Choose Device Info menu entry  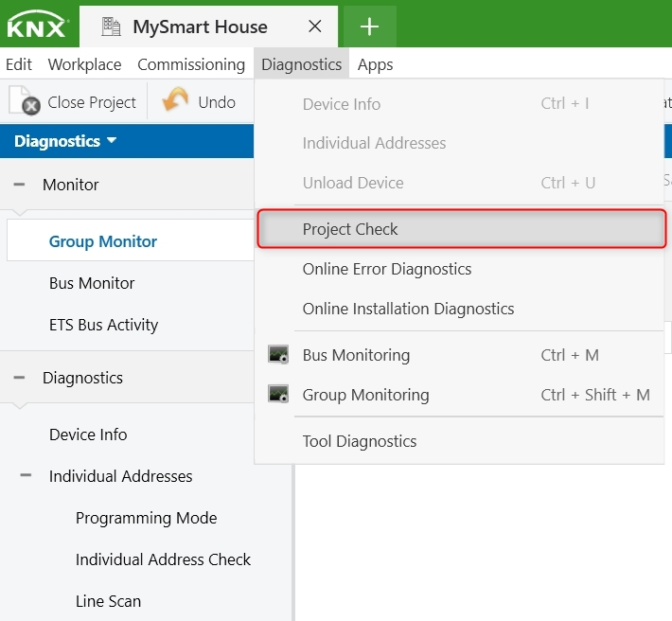(459, 104)
